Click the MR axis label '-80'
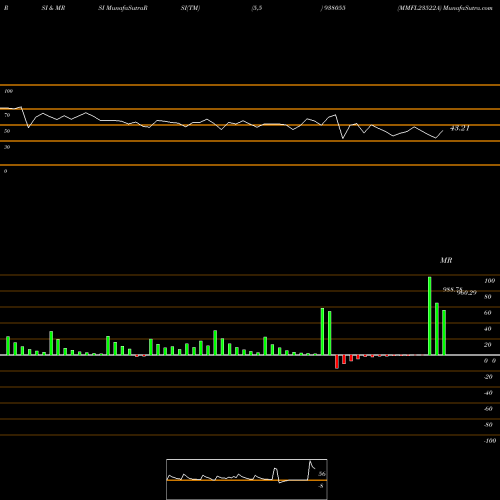This screenshot has width=500, height=500. coord(488,425)
